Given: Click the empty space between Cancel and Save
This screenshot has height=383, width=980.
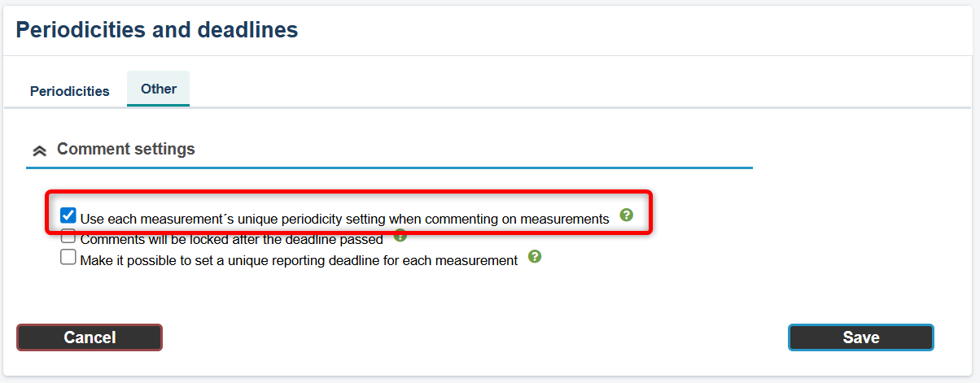Looking at the screenshot, I should click(x=472, y=337).
